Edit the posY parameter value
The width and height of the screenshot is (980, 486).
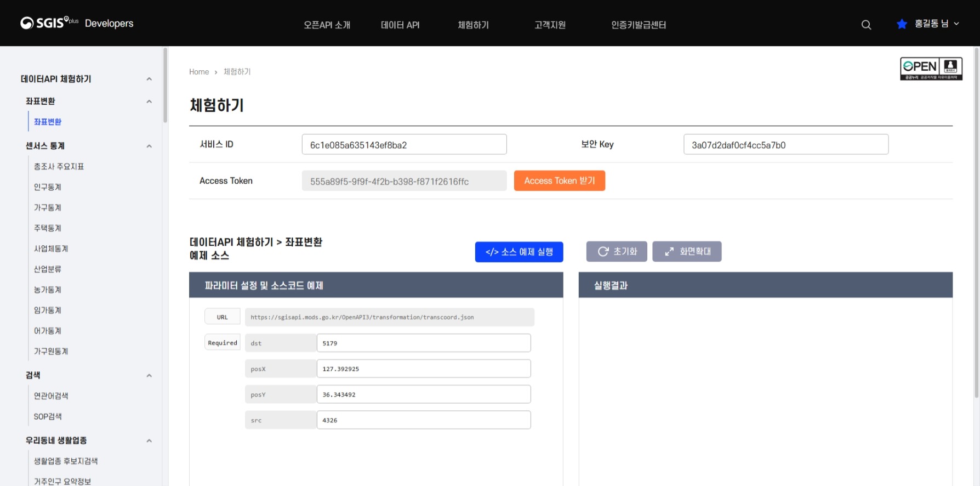(424, 394)
